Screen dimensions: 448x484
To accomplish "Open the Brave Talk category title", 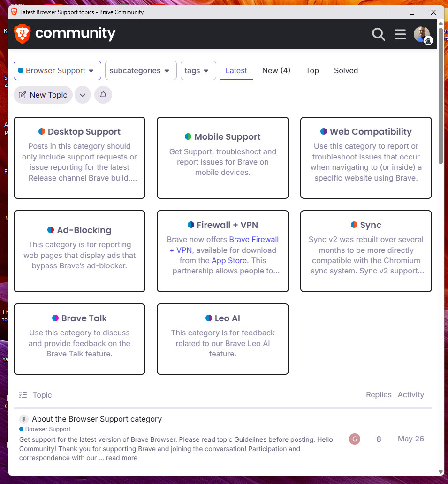I will point(84,318).
